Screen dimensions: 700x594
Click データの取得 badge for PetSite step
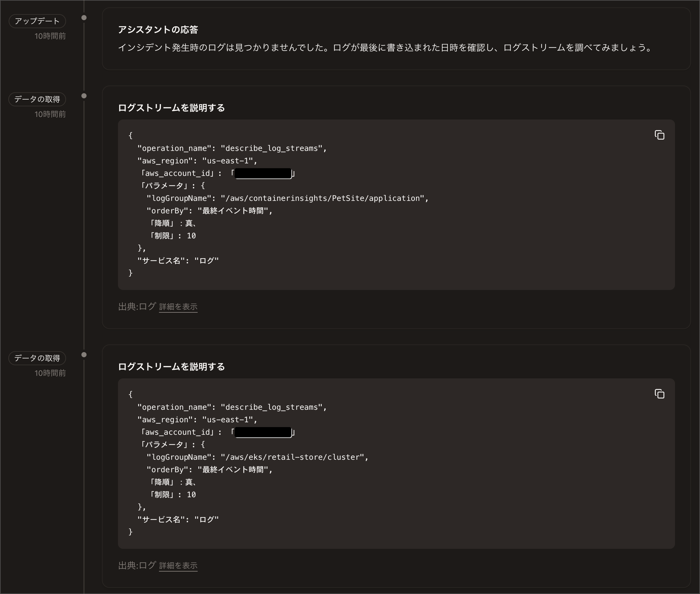37,99
